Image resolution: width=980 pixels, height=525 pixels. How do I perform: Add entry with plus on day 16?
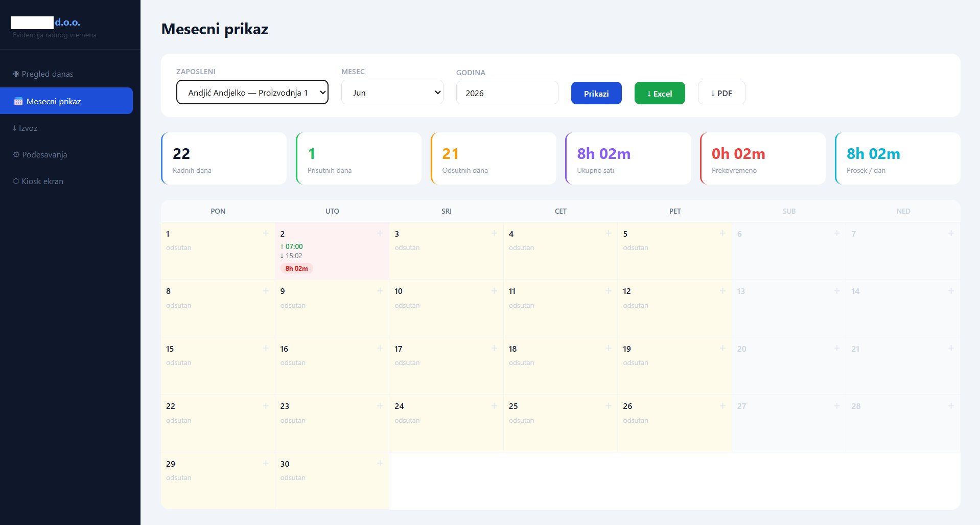380,348
